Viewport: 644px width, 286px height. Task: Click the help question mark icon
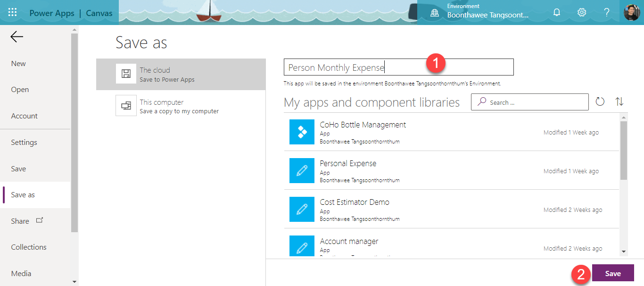pos(607,13)
